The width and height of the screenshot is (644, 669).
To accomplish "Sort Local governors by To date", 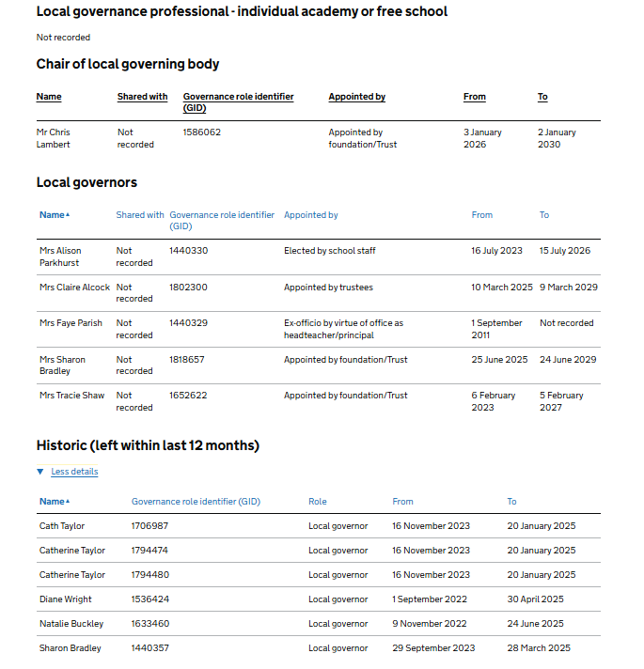I will 543,215.
